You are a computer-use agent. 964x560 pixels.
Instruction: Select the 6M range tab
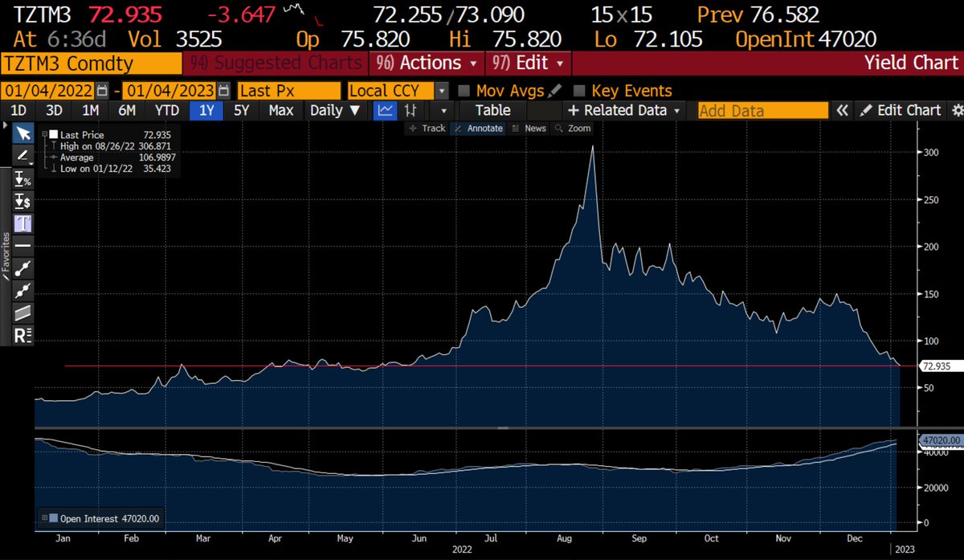coord(127,111)
